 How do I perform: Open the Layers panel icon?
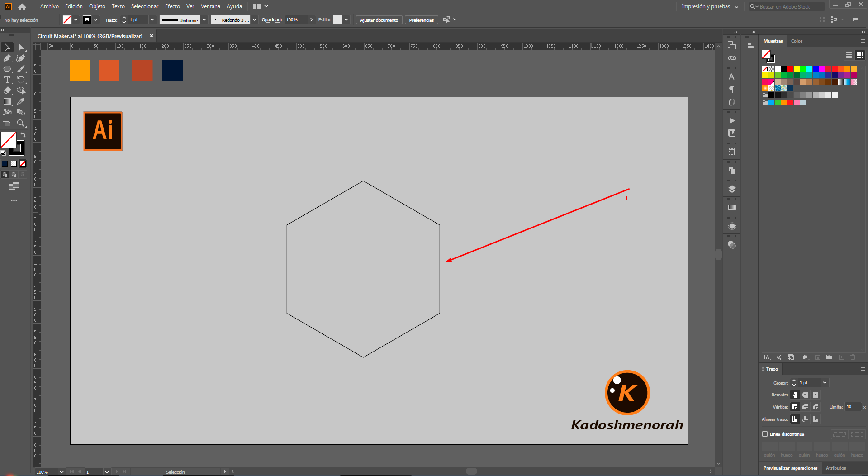coord(732,189)
